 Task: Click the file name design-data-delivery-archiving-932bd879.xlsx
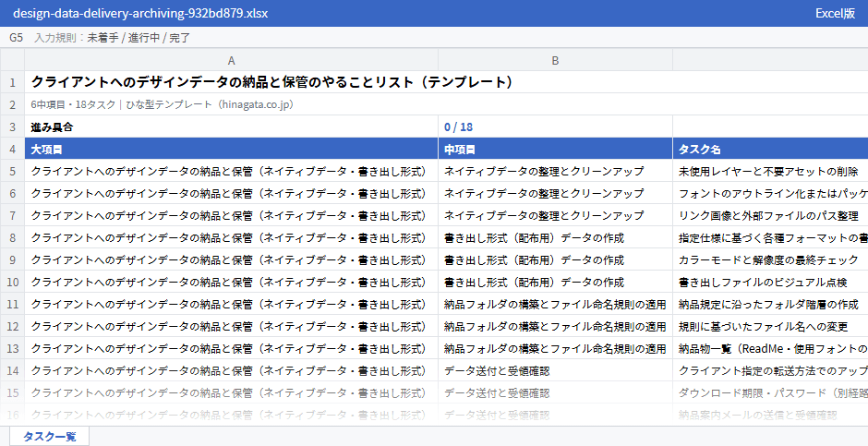tap(140, 13)
